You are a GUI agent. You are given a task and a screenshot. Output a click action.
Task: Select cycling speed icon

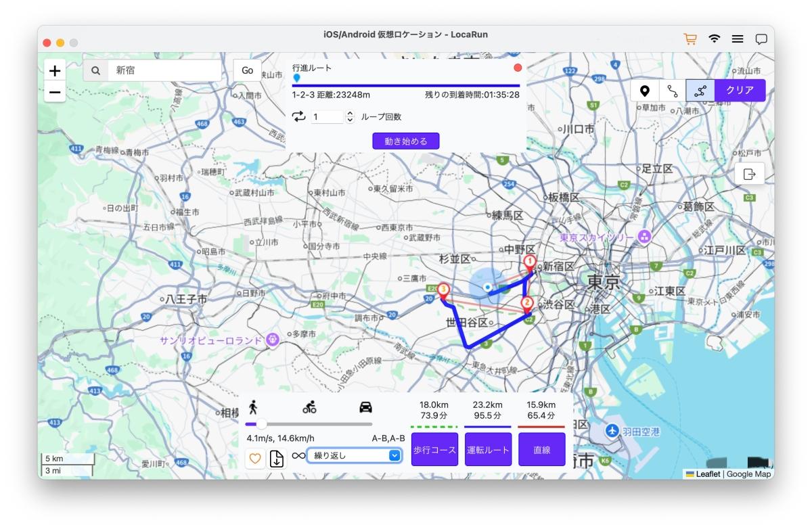click(309, 407)
